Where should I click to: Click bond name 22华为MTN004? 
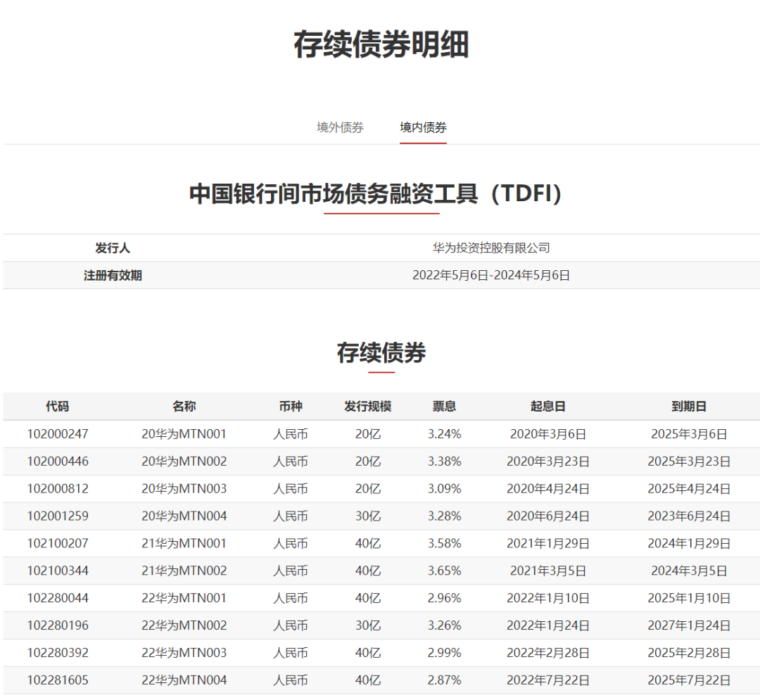(x=184, y=680)
